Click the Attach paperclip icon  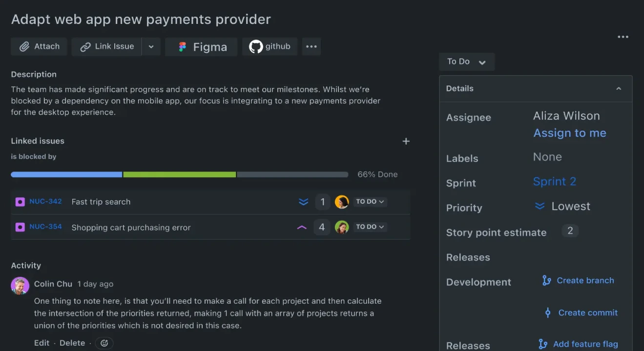tap(25, 46)
